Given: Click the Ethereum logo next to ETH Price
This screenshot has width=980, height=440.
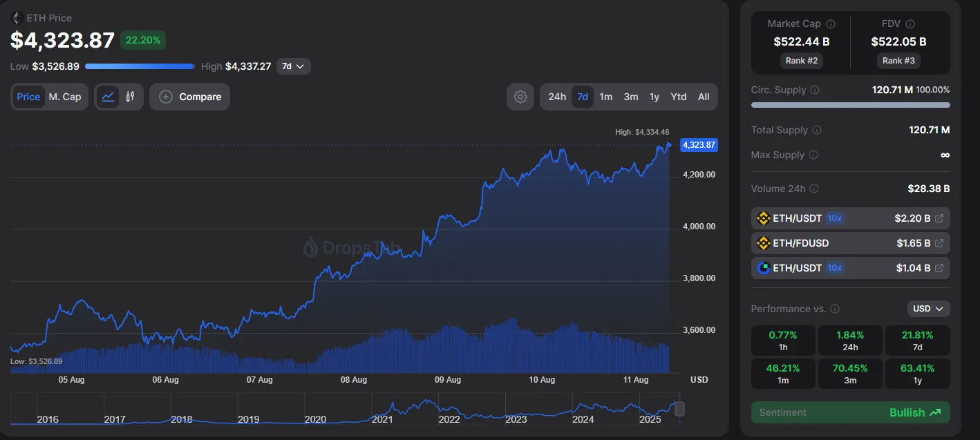Looking at the screenshot, I should pyautogui.click(x=17, y=18).
